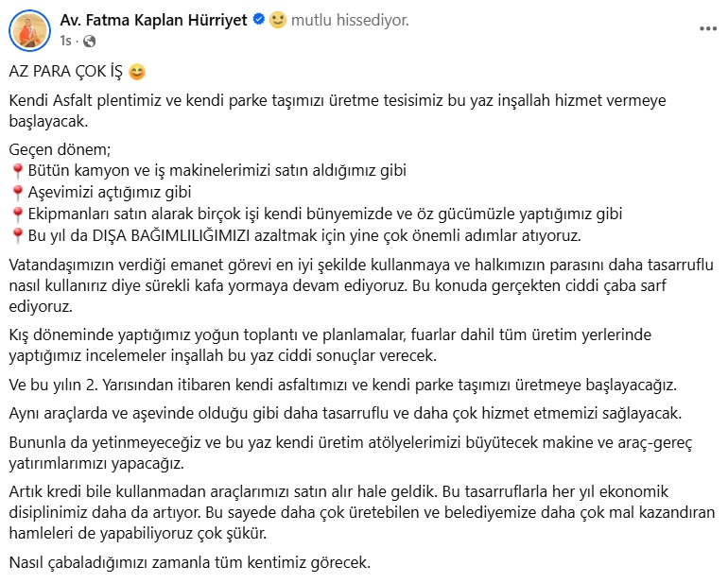Click red pin beside 'Aşevimizi açtığımız gibi'
Viewport: 728px width, 583px height.
tap(17, 193)
